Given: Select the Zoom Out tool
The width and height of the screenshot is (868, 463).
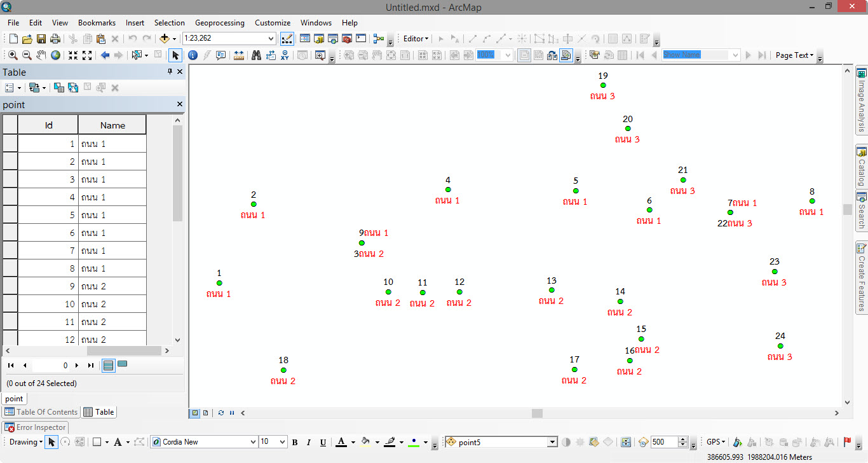Looking at the screenshot, I should (27, 55).
